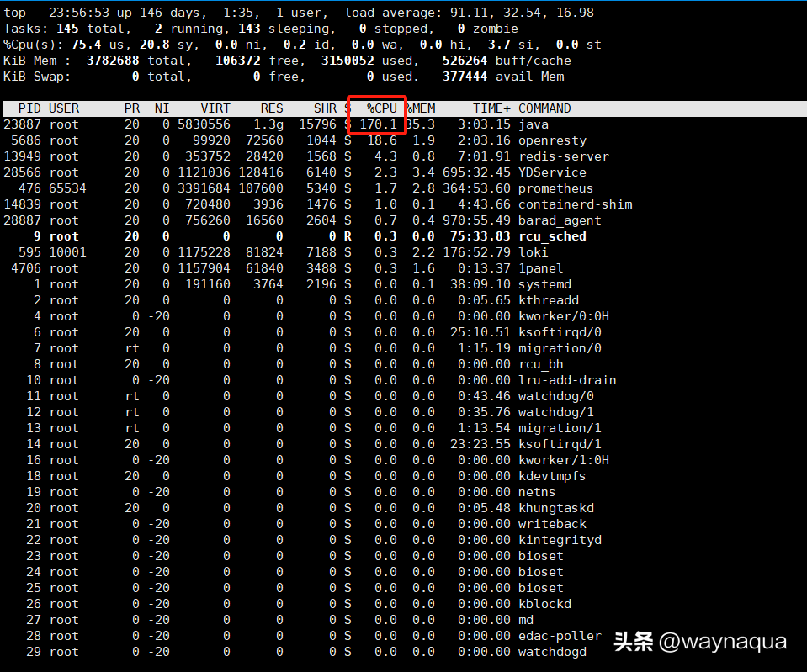Select the openresty command
Viewport: 807px width, 672px height.
(552, 140)
